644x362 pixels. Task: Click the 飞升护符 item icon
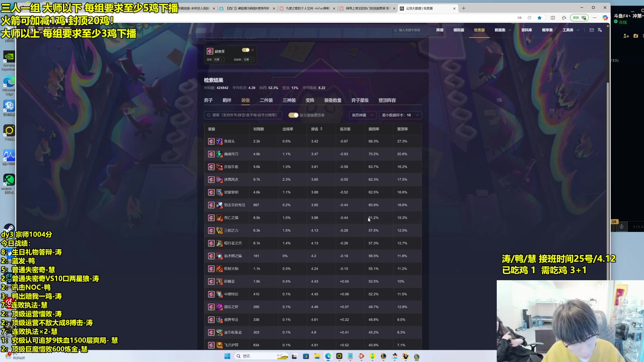point(219,345)
